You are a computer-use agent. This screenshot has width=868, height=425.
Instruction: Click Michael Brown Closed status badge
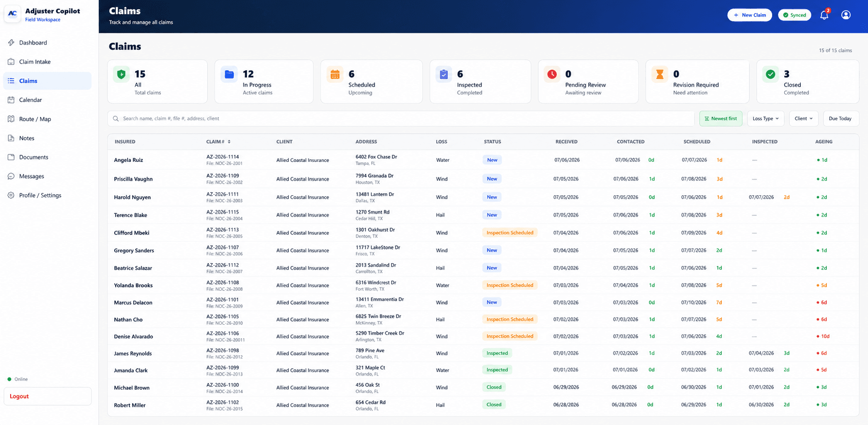(494, 387)
